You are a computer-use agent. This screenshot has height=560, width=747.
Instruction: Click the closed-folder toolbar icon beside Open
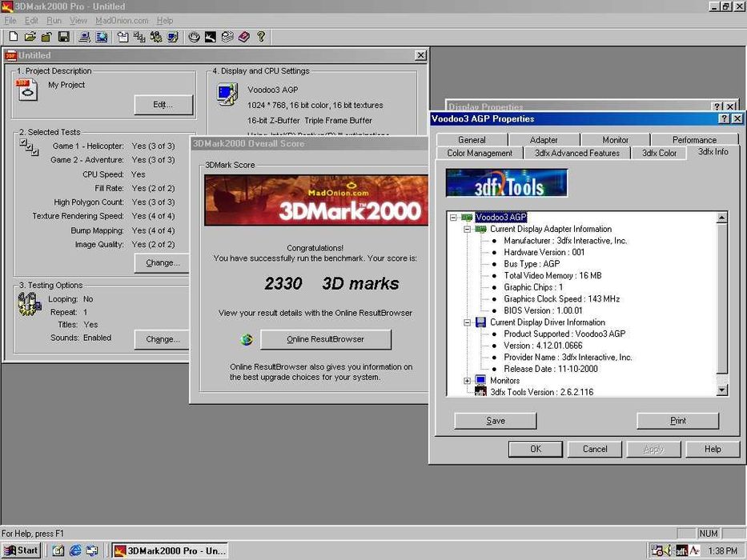tap(46, 37)
